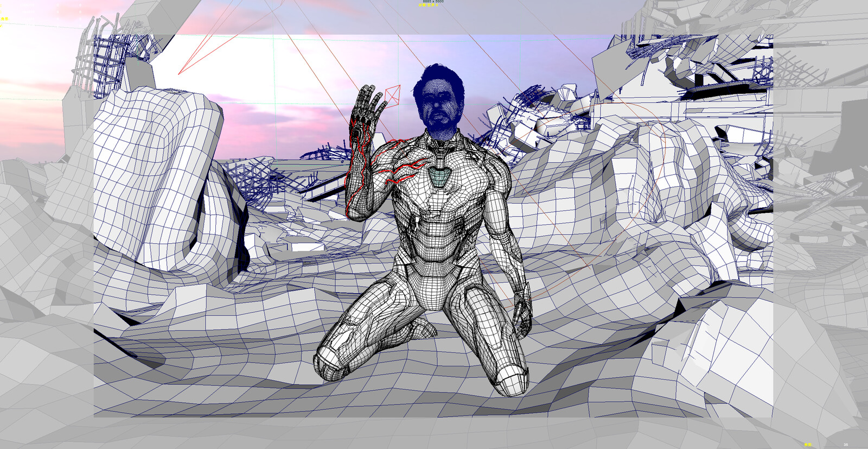Image resolution: width=868 pixels, height=449 pixels.
Task: Click the 8885 x 5000 resolution readout
Action: 433,1
